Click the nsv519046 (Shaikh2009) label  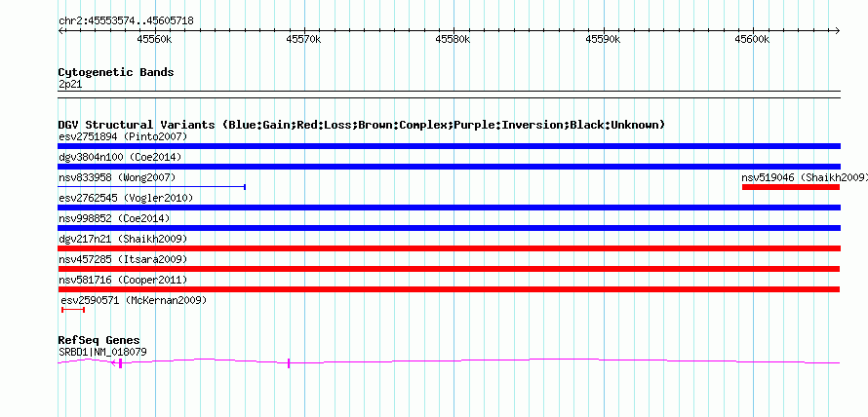pos(805,177)
